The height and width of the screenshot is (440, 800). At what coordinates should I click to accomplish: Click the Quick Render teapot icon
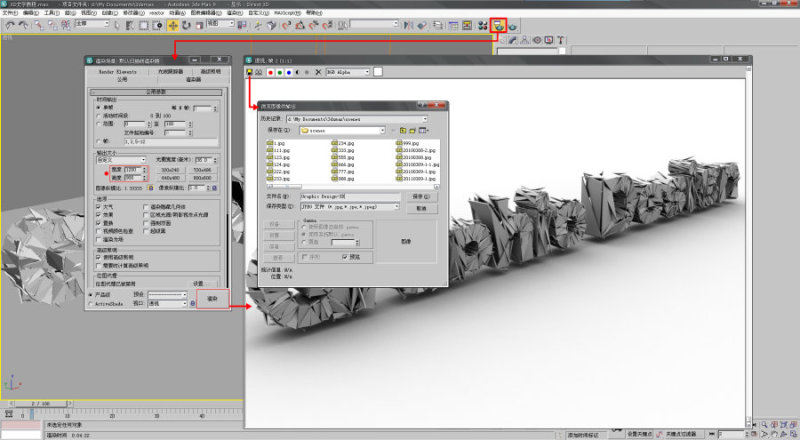(513, 26)
